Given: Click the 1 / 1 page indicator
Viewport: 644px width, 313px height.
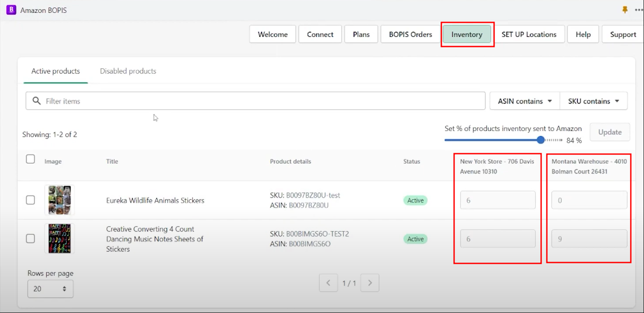Looking at the screenshot, I should point(349,284).
